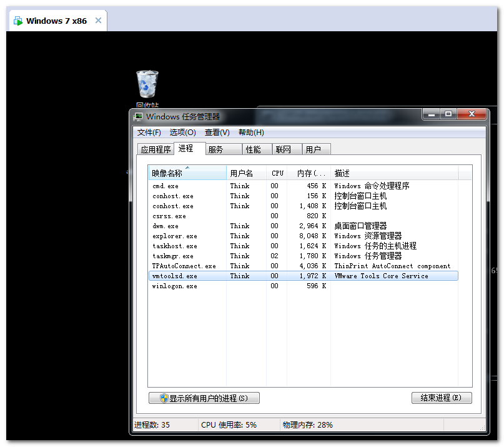The height and width of the screenshot is (447, 504).
Task: Minimize the Task Manager window
Action: 432,114
